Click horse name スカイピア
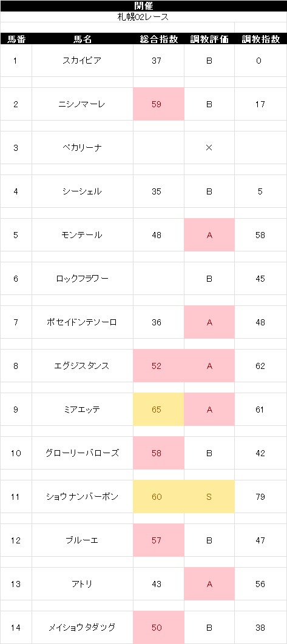Viewport: 287px width, 644px height. [x=83, y=61]
